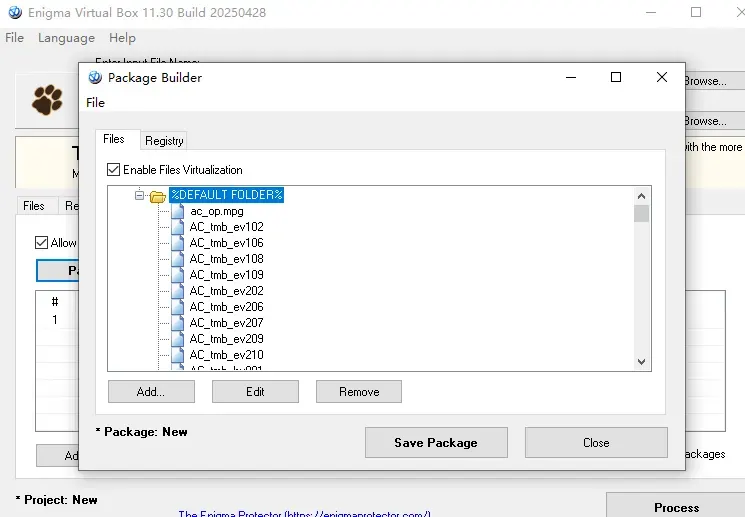This screenshot has width=745, height=517.
Task: Click the Remove button
Action: 359,392
